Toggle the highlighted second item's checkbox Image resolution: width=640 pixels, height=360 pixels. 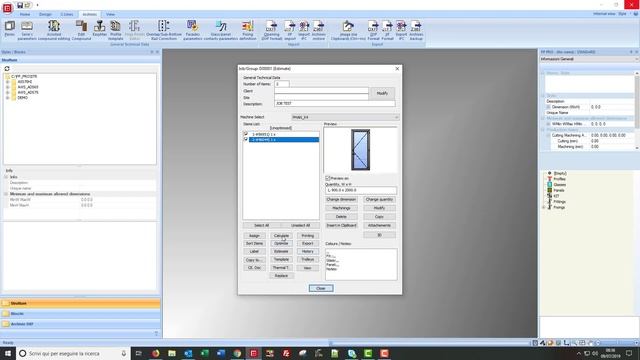point(246,139)
